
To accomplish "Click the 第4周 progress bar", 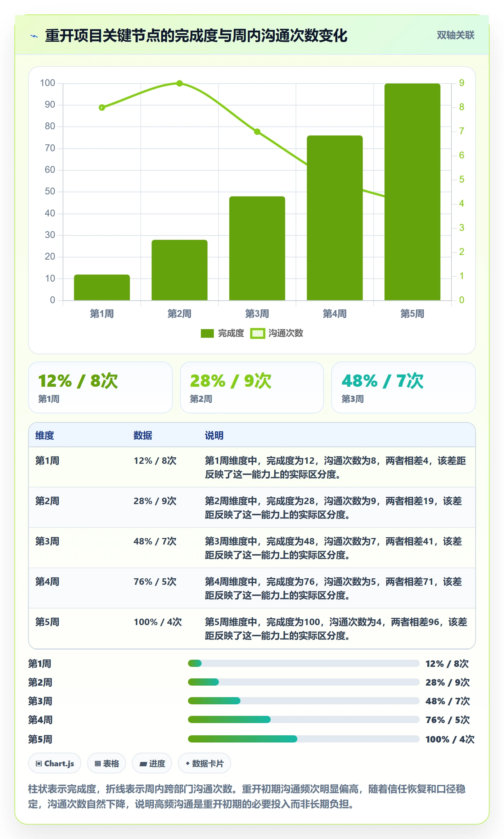I will coord(303,719).
